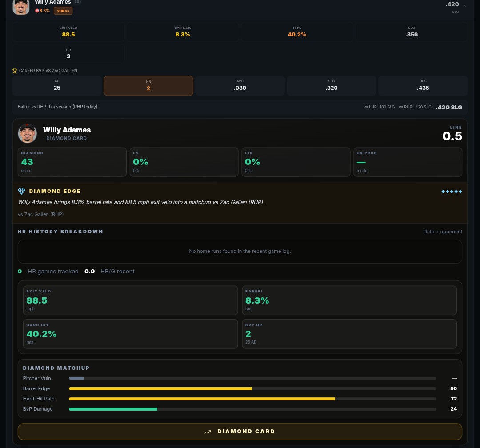Click the Career BVP vs Zac Gallen heading

[x=48, y=70]
